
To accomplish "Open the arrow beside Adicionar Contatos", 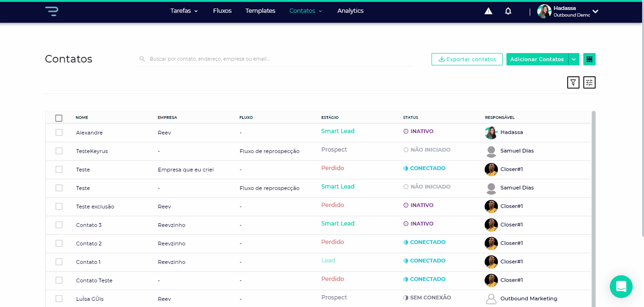I will tap(574, 59).
